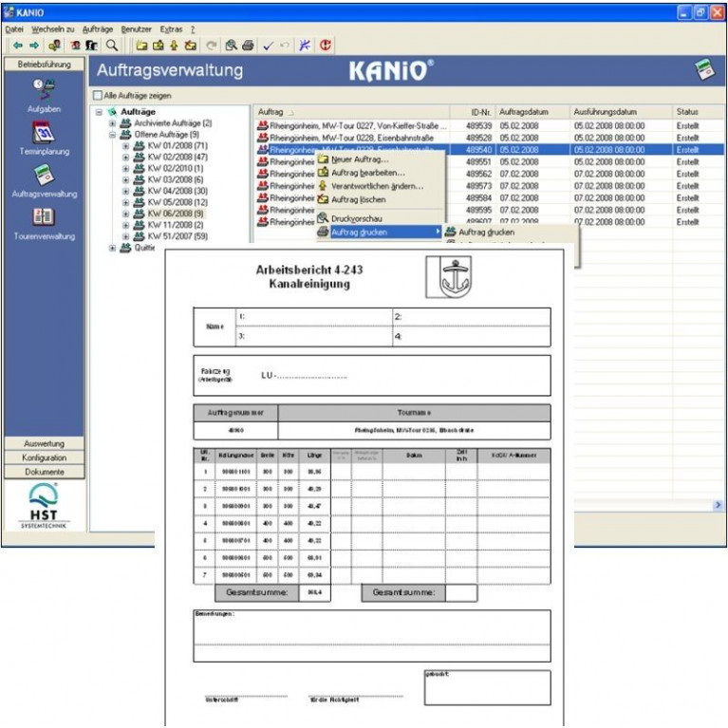Choose 'Auftrag bearbeiten...' in context menu
The height and width of the screenshot is (728, 728).
tap(380, 173)
